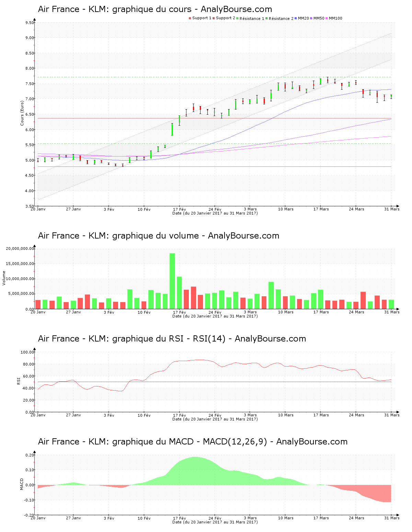Click the date range caption under the MACD chart
The height and width of the screenshot is (532, 412).
215,522
